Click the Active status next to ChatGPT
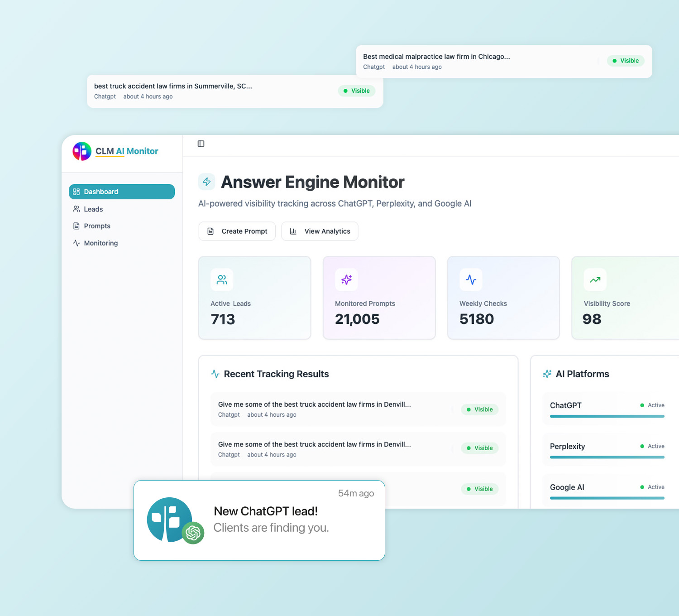679x616 pixels. point(652,405)
